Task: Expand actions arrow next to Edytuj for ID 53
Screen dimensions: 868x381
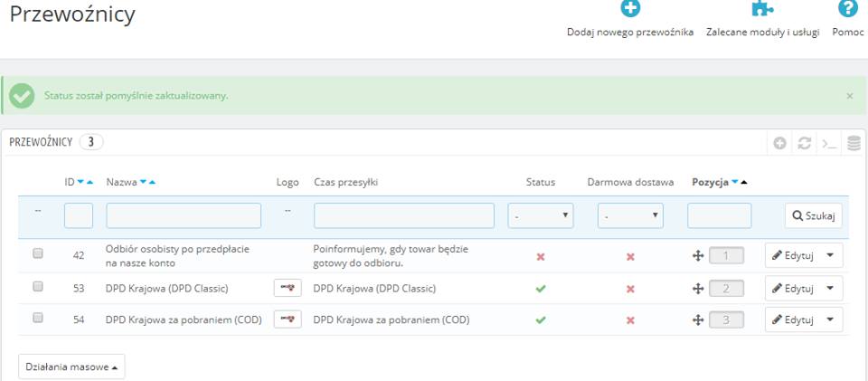Action: pos(830,288)
